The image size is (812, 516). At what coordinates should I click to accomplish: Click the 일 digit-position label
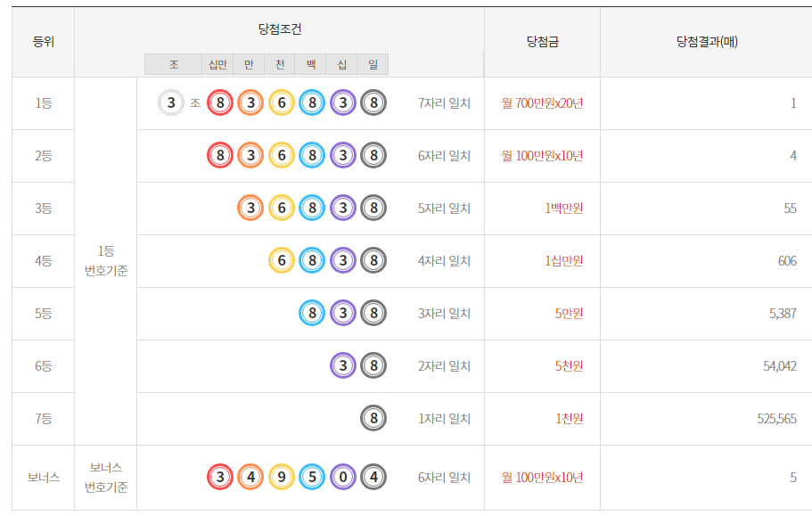tap(373, 64)
